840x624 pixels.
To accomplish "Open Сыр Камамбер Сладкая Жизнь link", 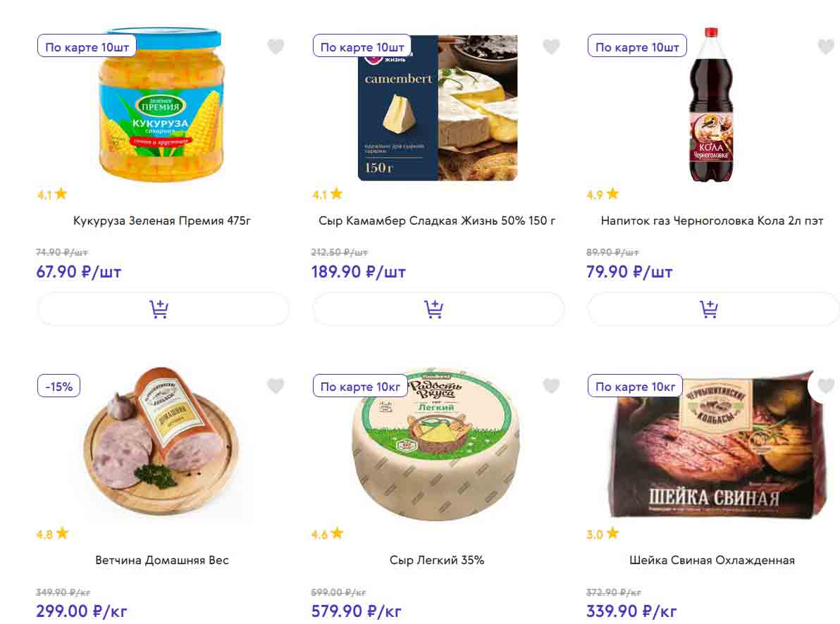I will click(x=437, y=220).
